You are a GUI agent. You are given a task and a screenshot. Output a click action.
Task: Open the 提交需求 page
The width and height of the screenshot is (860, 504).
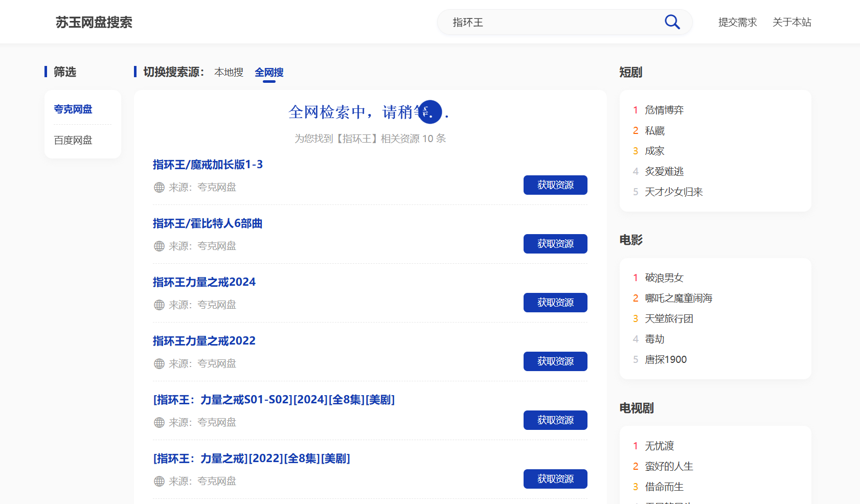click(737, 22)
